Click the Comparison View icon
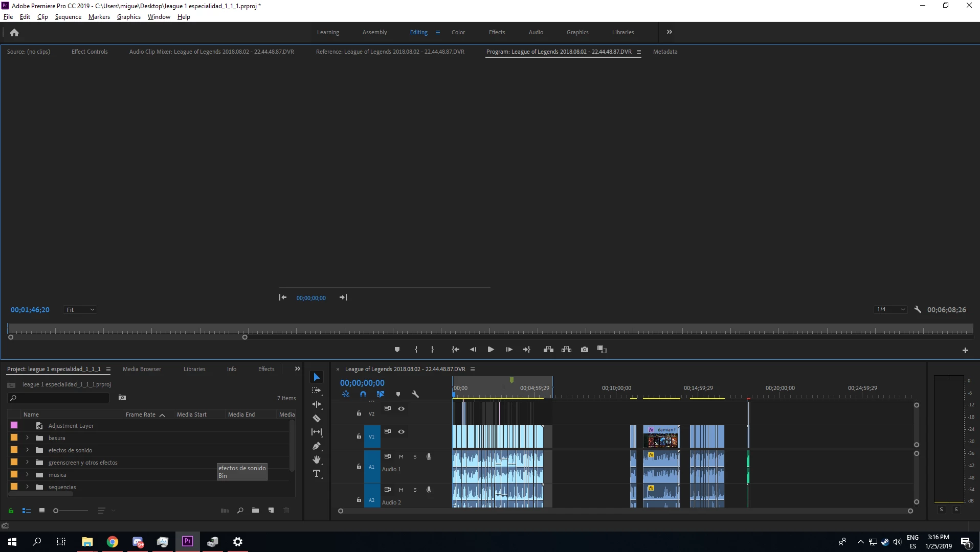980x552 pixels. 602,350
